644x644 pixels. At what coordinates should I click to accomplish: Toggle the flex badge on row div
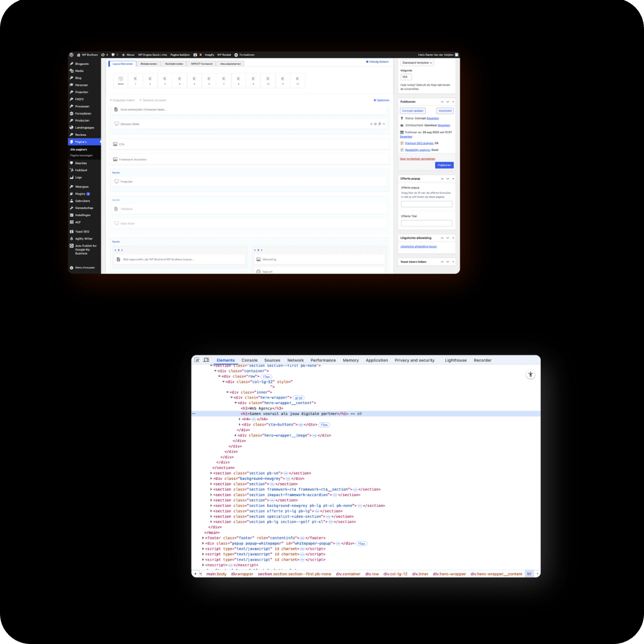coord(267,377)
